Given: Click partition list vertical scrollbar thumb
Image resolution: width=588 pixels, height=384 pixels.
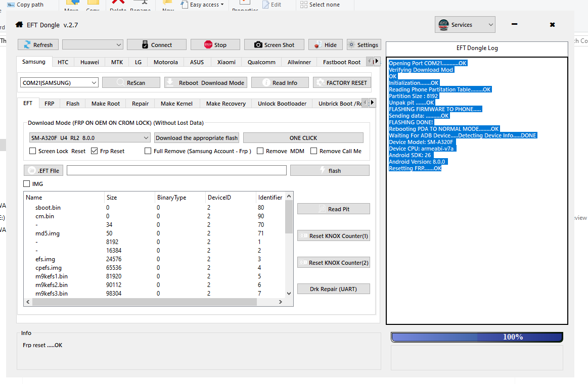Looking at the screenshot, I should click(x=289, y=217).
